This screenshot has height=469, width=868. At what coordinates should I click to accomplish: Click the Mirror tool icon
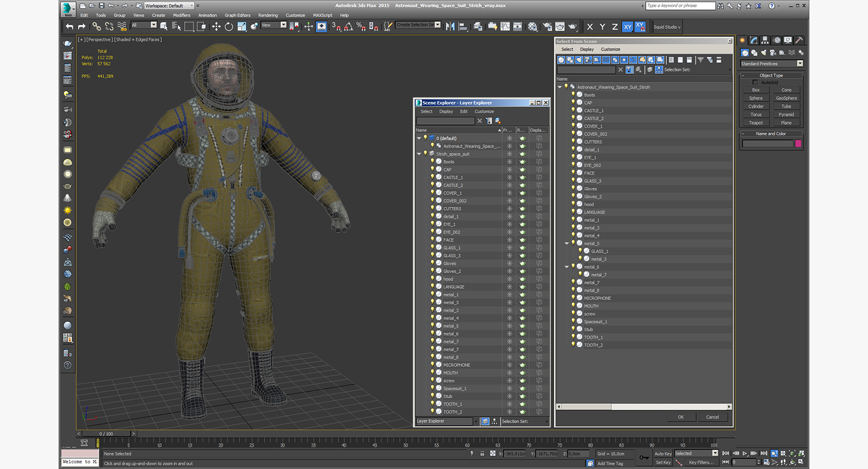click(x=450, y=26)
